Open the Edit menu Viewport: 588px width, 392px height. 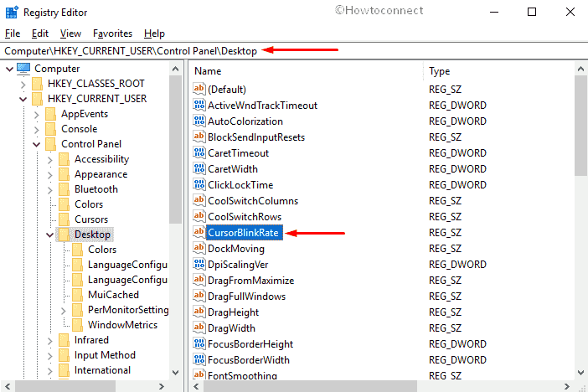coord(39,34)
